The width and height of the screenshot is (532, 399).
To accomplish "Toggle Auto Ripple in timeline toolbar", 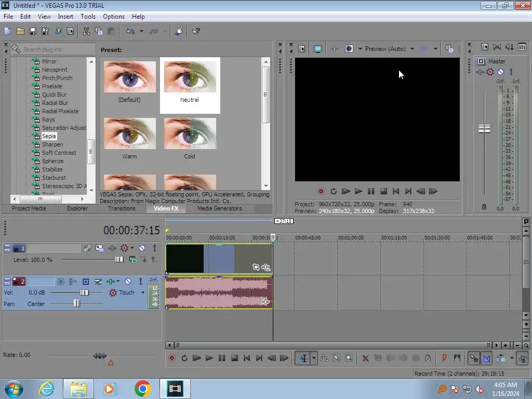I will click(501, 358).
